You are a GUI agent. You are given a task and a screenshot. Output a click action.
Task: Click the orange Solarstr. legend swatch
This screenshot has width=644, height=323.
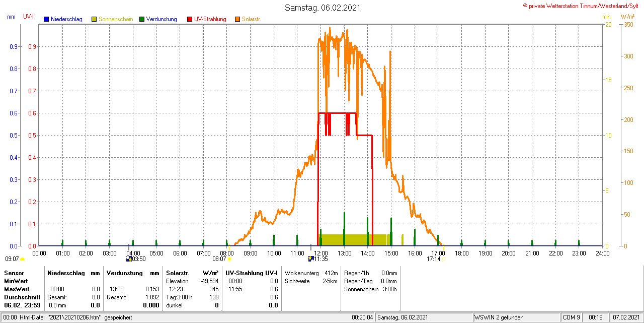click(237, 19)
